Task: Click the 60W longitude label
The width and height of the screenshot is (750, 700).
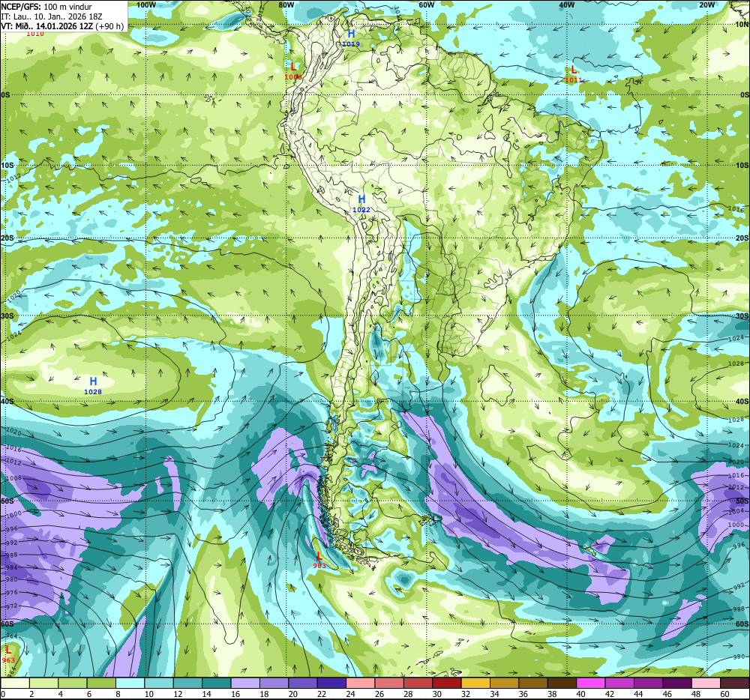Action: [x=426, y=4]
